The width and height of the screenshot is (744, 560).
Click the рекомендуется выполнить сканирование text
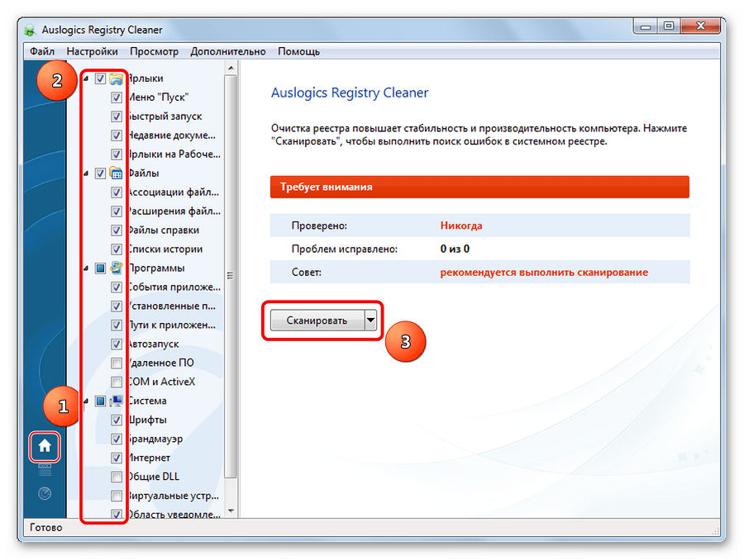click(544, 273)
